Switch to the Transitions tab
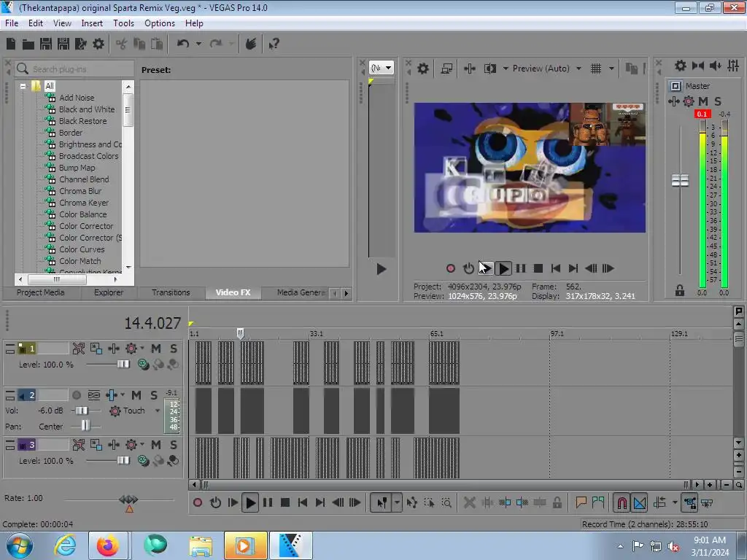This screenshot has height=560, width=747. pyautogui.click(x=171, y=292)
